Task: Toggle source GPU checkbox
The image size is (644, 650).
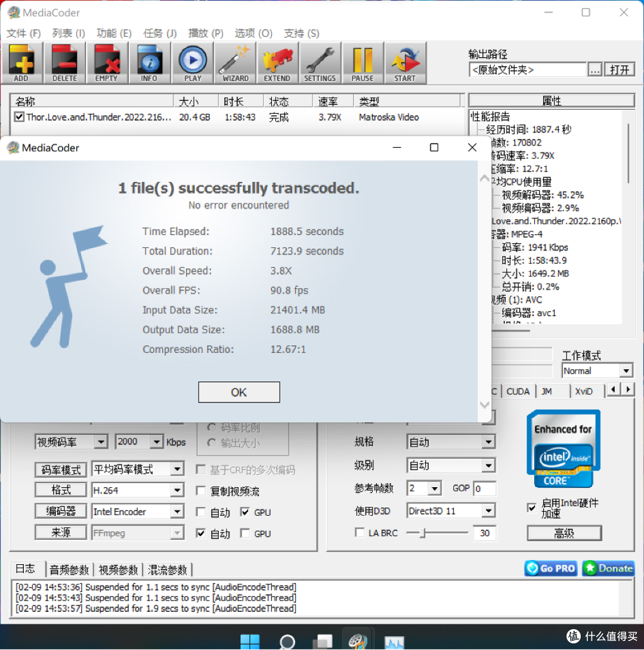Action: coord(245,533)
